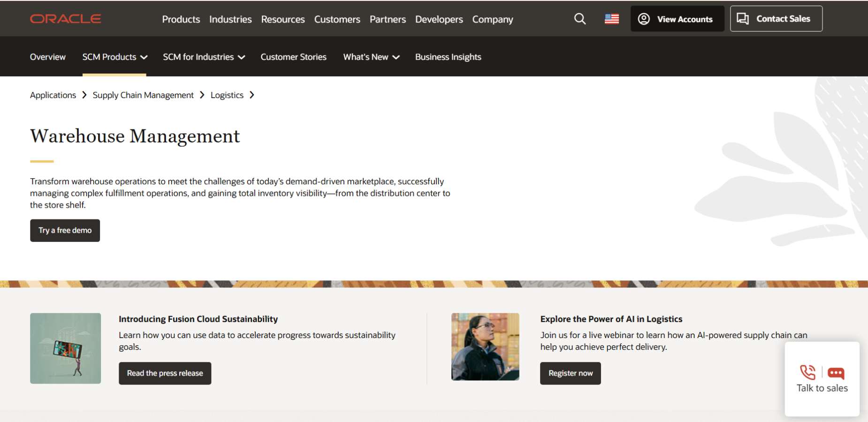Viewport: 868px width, 422px height.
Task: Click the Fusion Cloud Sustainability thumbnail image
Action: click(x=66, y=348)
